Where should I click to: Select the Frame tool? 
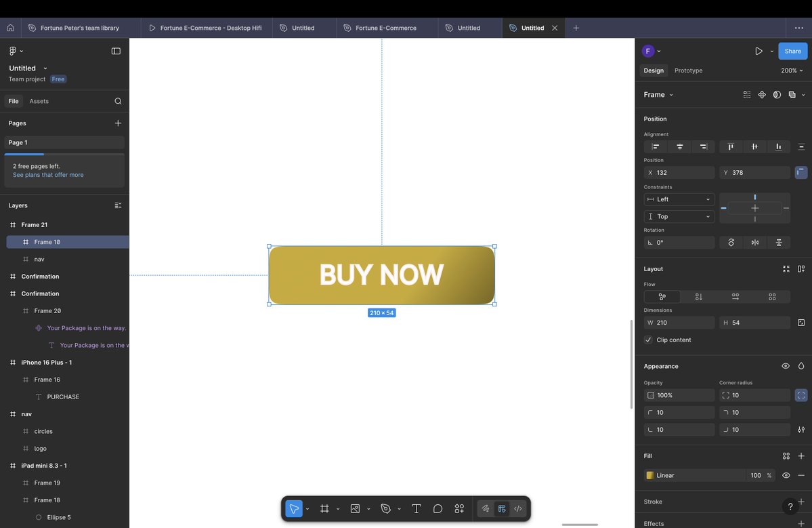coord(324,509)
